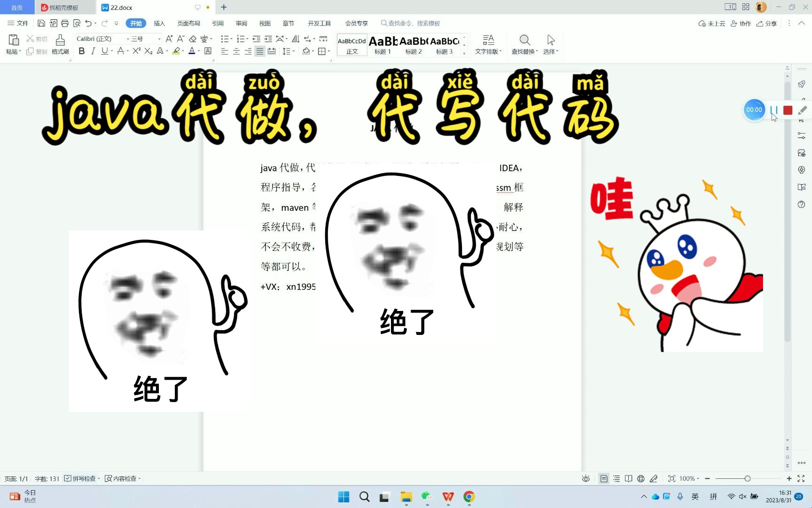
Task: Open the font name dropdown
Action: pyautogui.click(x=128, y=39)
